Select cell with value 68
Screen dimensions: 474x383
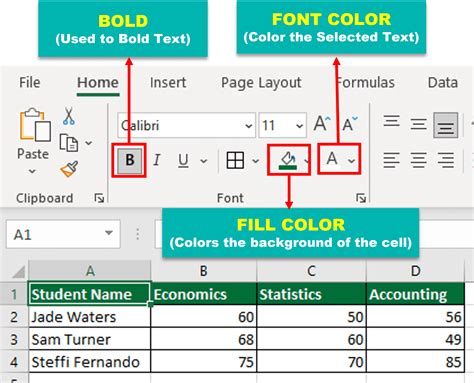tap(204, 339)
